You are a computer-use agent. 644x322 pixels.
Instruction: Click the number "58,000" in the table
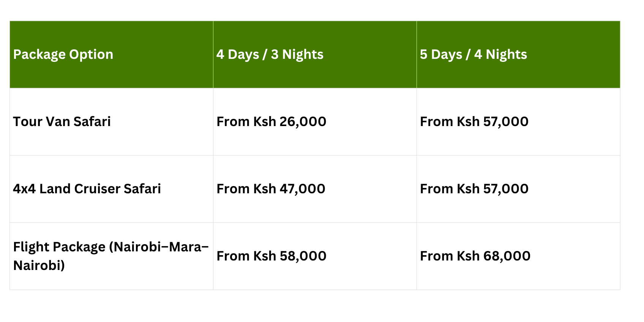pos(303,256)
